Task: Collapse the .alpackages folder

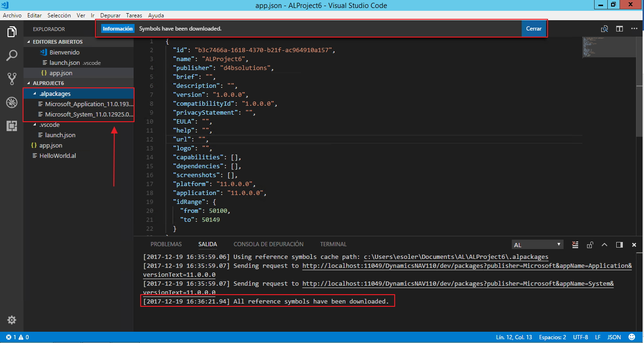Action: tap(55, 94)
